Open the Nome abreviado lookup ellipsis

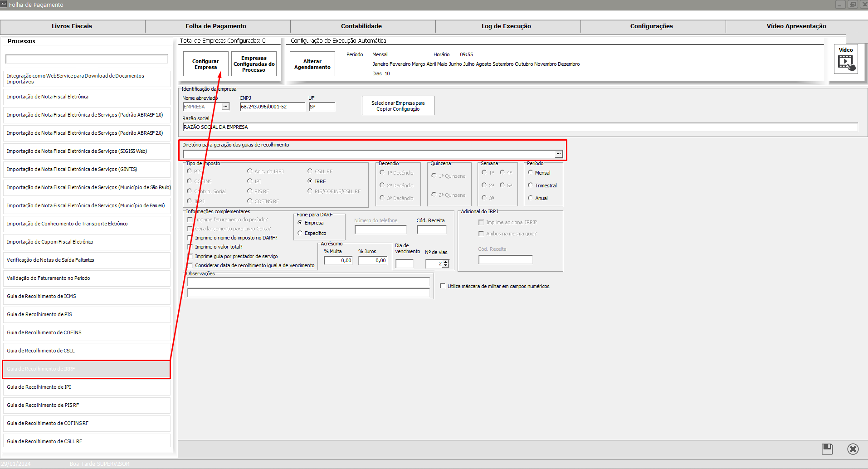(x=225, y=107)
